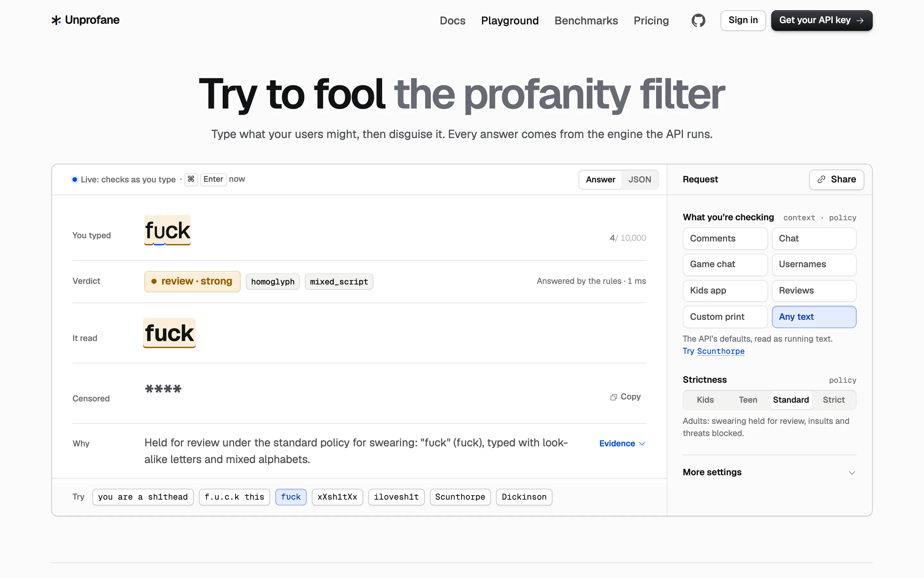The image size is (924, 578).
Task: Try the 'f.u.c.k this' example
Action: [234, 497]
